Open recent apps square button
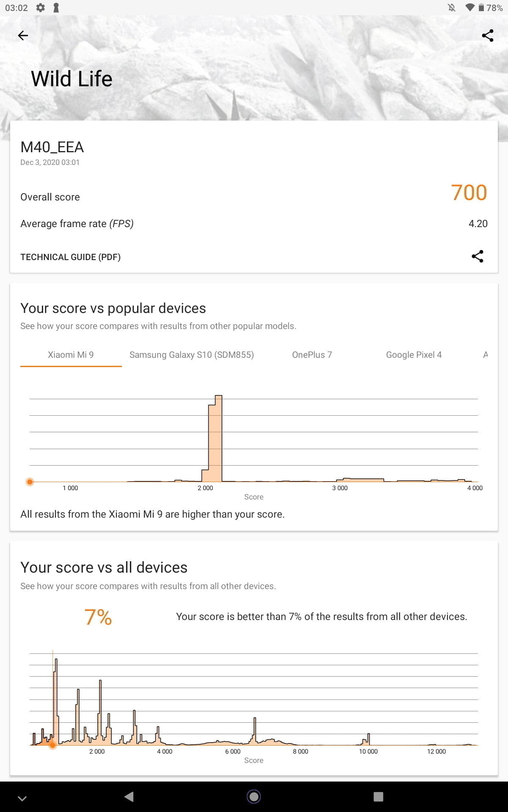 coord(378,797)
